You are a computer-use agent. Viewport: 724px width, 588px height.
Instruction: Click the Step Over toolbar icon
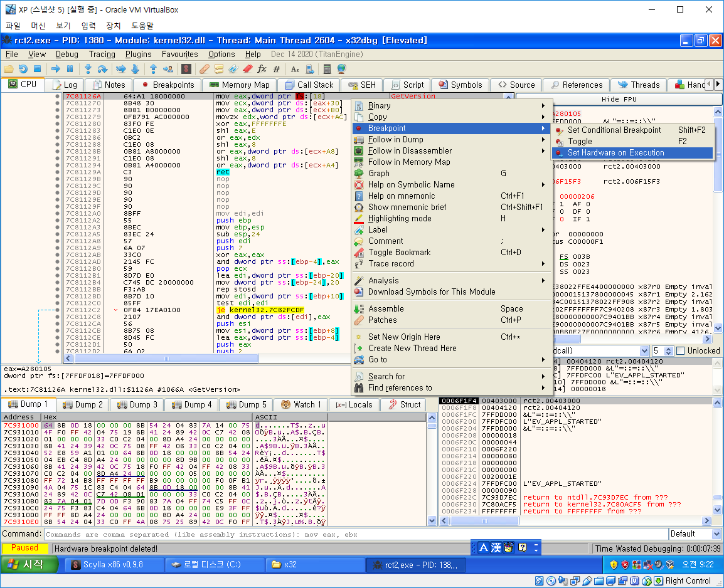(102, 69)
